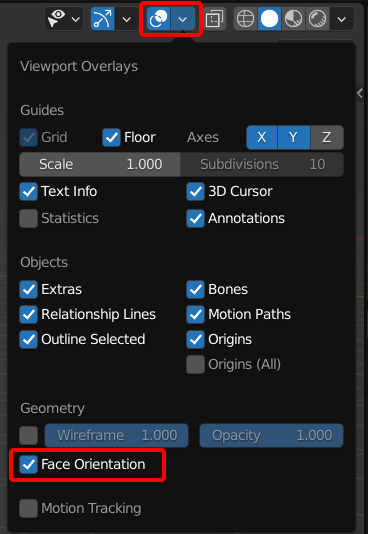Switch to Wireframe shading mode
368x534 pixels.
pos(245,19)
